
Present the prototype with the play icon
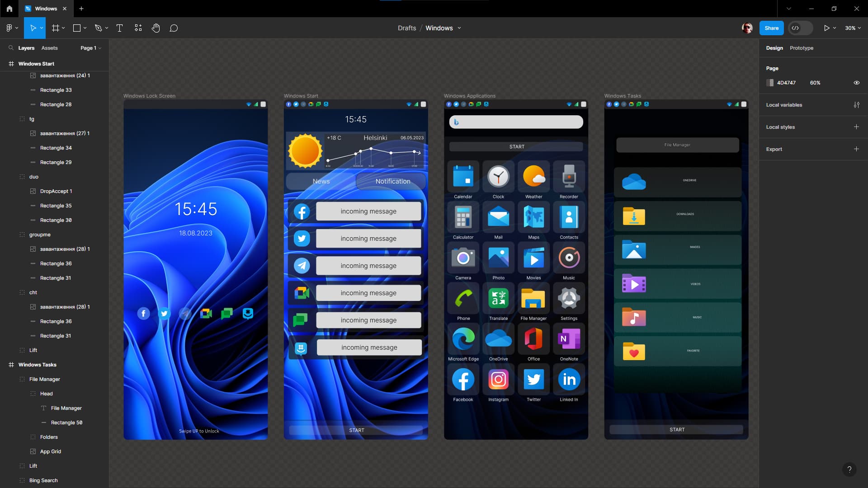(x=826, y=28)
